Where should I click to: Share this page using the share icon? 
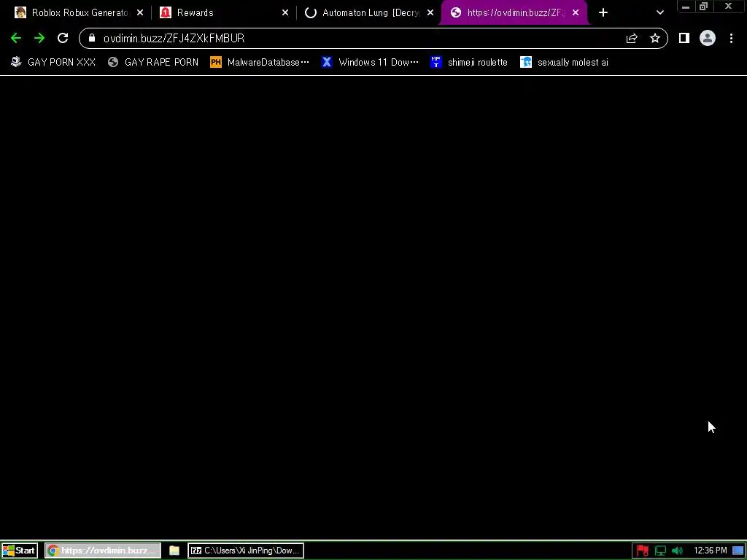(632, 38)
